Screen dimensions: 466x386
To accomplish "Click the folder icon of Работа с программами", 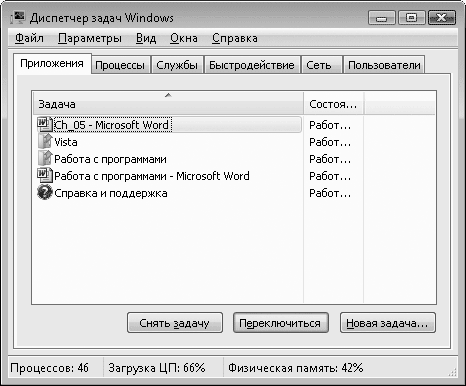I will [x=45, y=159].
